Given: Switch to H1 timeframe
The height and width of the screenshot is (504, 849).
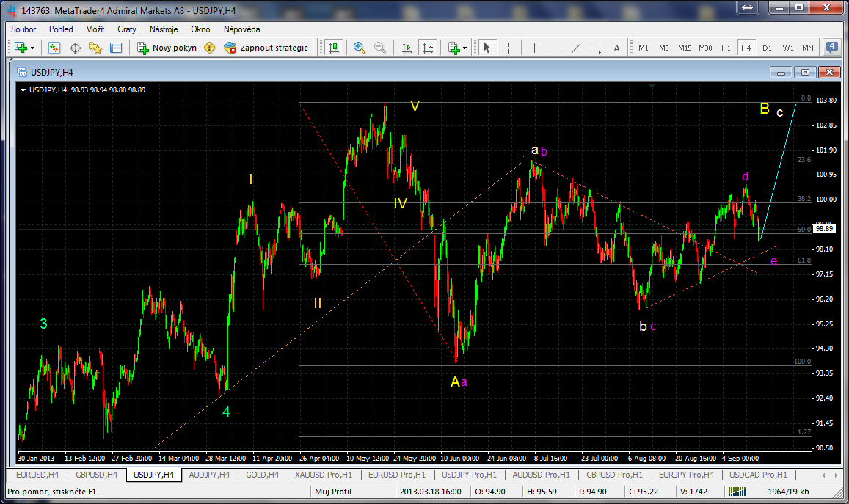Looking at the screenshot, I should [726, 48].
